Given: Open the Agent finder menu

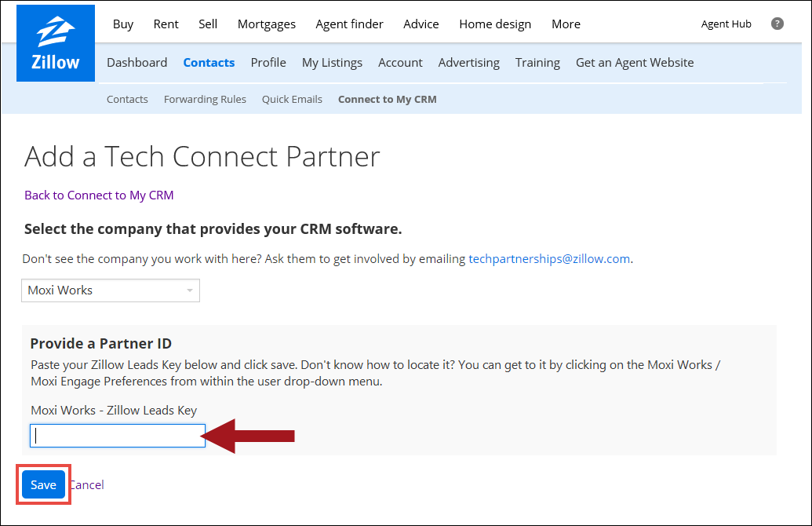Looking at the screenshot, I should point(349,24).
